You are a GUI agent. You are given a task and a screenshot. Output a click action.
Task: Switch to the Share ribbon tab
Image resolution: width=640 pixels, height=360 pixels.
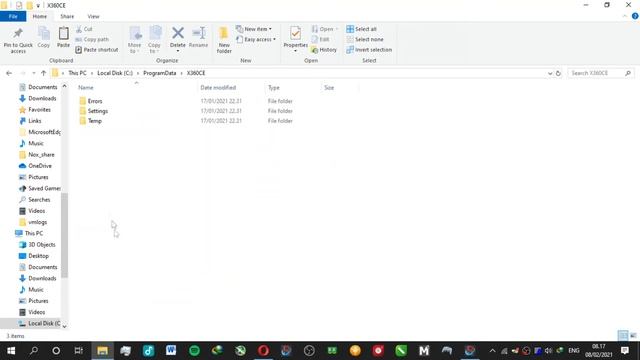pos(67,16)
